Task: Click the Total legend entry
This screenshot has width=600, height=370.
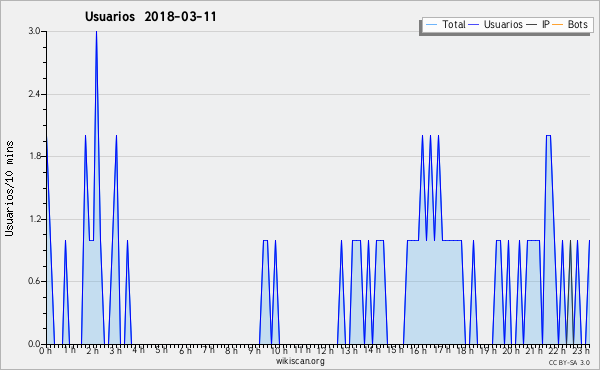Action: 445,24
